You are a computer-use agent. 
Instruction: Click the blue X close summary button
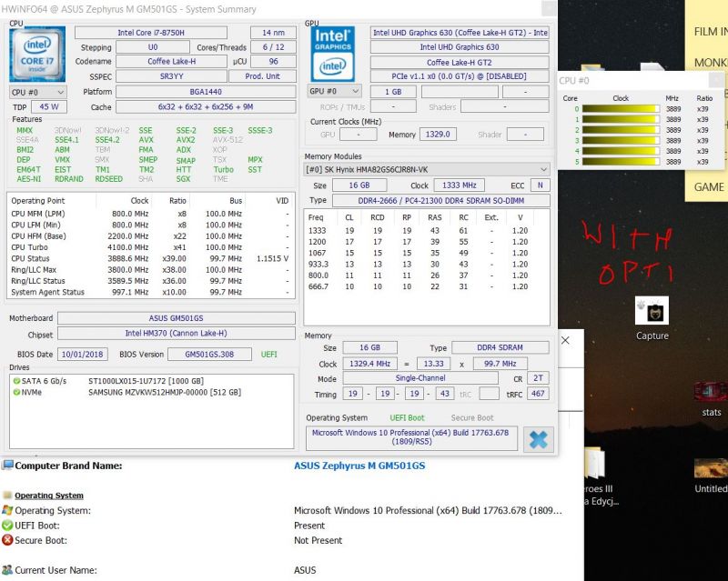tap(539, 439)
